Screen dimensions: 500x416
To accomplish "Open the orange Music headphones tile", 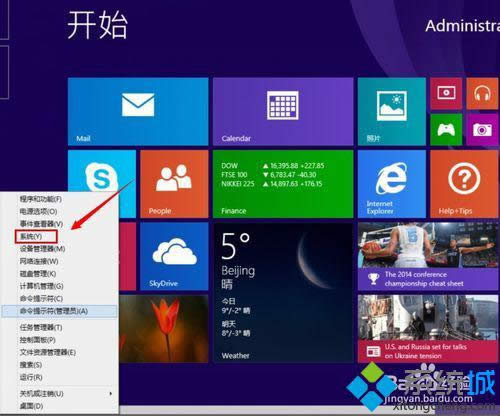I will click(482, 93).
